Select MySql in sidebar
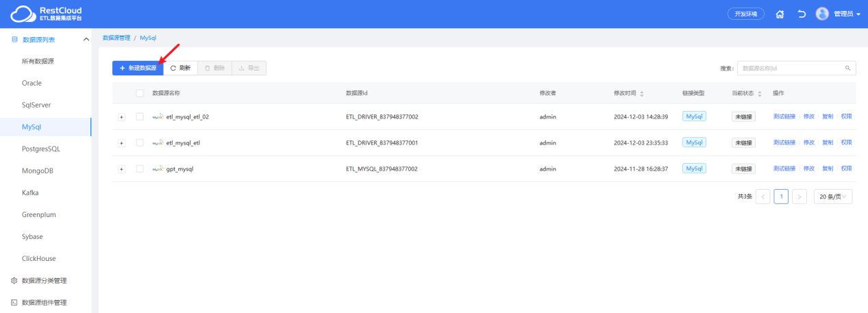Image resolution: width=868 pixels, height=313 pixels. (x=45, y=127)
